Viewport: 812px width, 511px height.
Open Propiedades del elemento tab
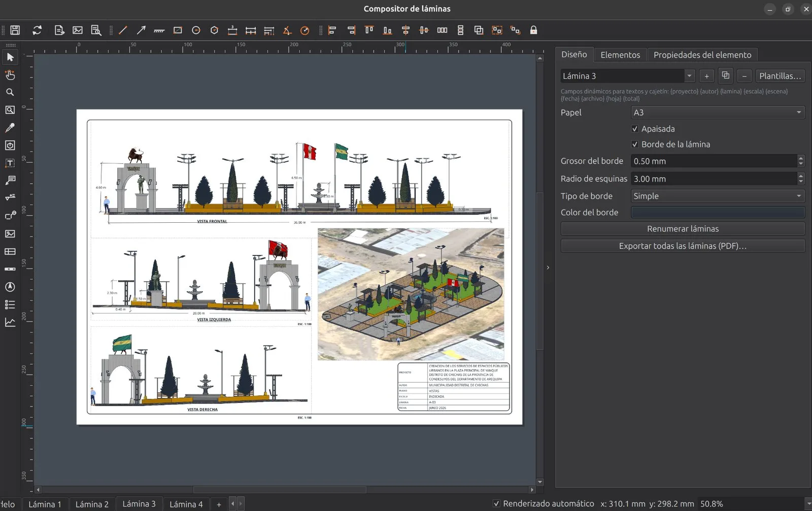702,55
